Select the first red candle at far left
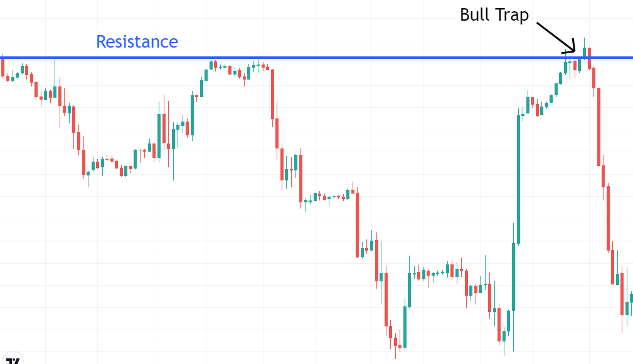Viewport: 633px width, 364px height. 3,66
